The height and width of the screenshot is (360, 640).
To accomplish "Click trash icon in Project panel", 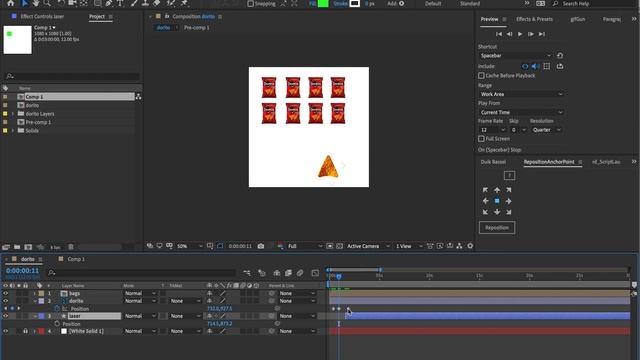I will (71, 247).
